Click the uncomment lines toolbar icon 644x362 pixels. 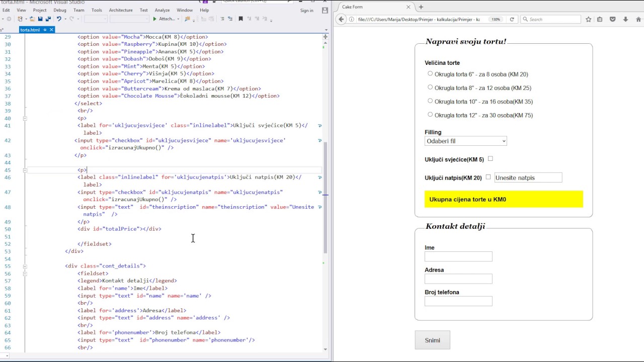coord(230,19)
